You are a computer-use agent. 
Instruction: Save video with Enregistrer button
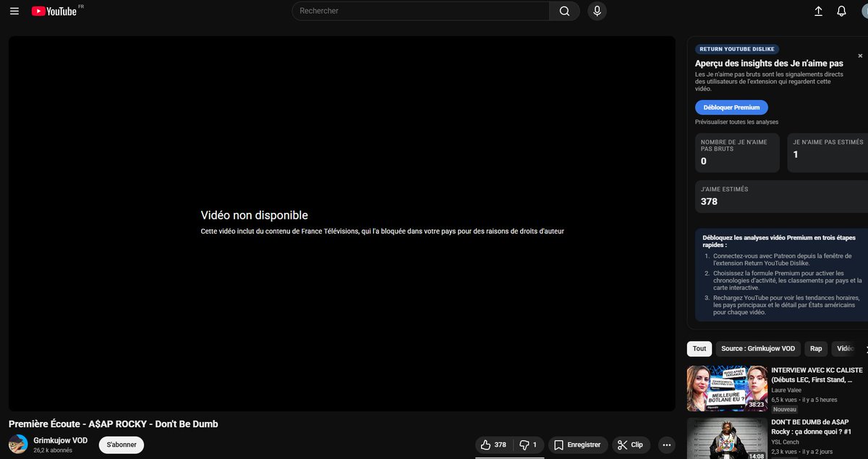click(x=576, y=445)
